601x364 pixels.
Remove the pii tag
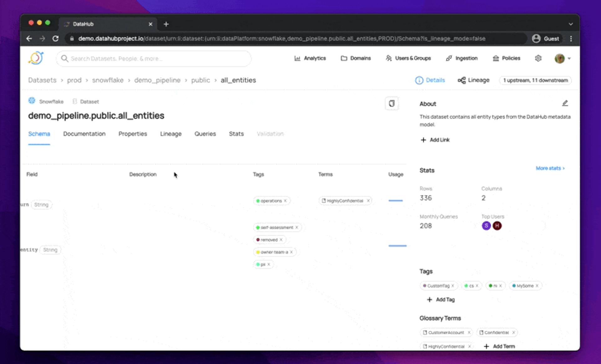pyautogui.click(x=269, y=265)
